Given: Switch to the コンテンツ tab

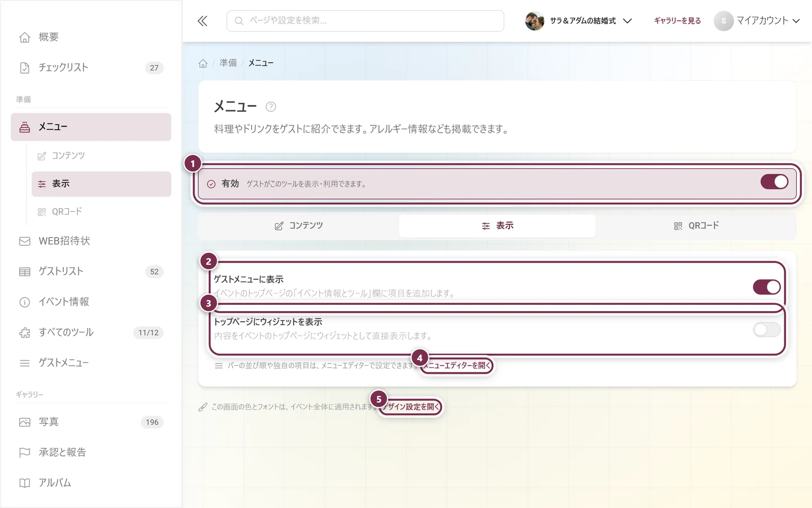Looking at the screenshot, I should (299, 226).
